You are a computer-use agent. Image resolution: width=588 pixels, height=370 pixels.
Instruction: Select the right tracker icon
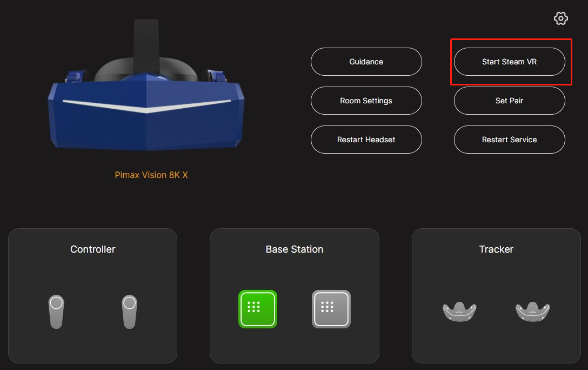532,312
